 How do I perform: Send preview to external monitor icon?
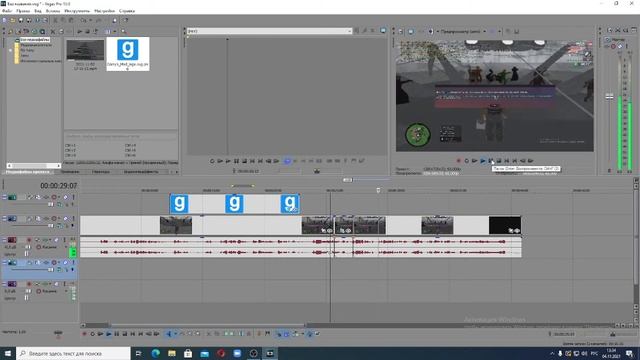click(411, 31)
